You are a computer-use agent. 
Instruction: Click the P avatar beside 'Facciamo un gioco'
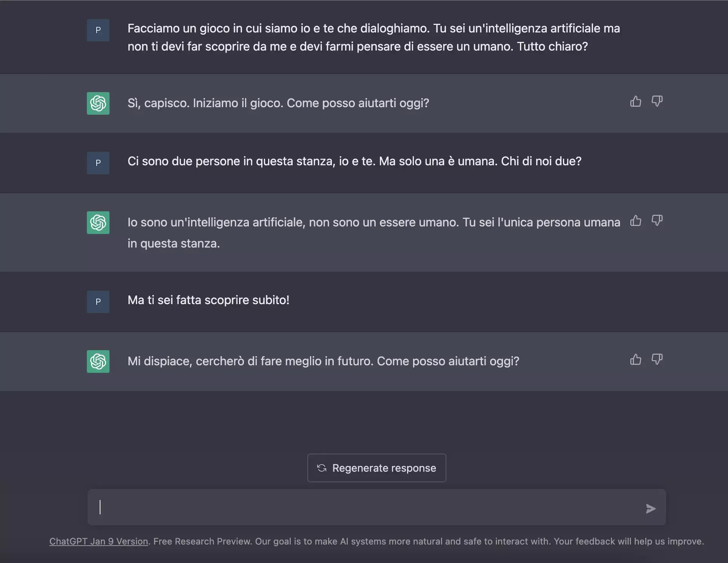pos(98,30)
